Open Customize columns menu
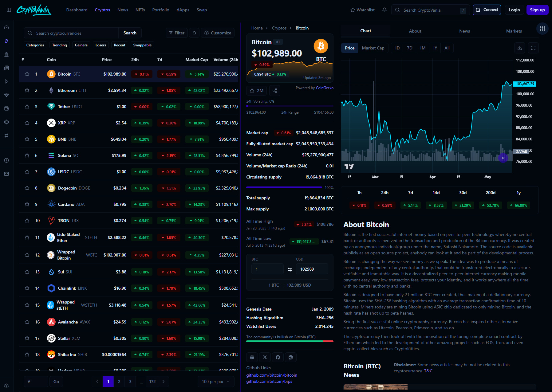This screenshot has width=552, height=392. tap(218, 33)
